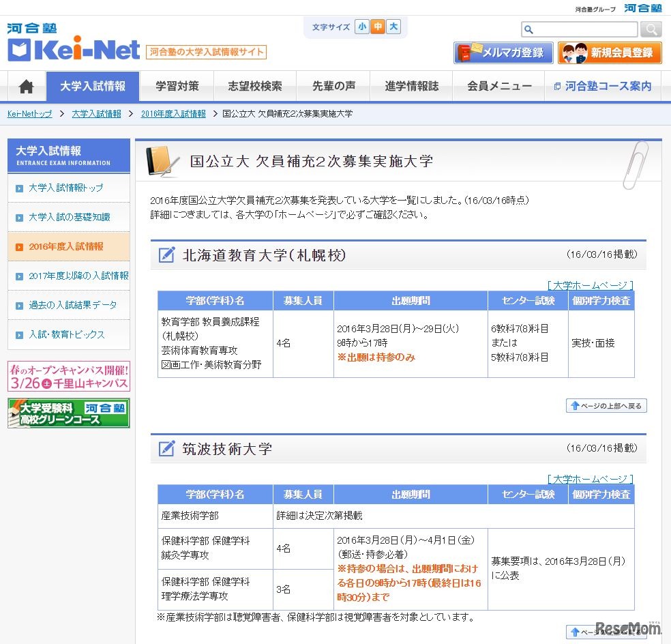Screen dimensions: 671x644
Task: Open 大学ホームページ link for 筑波技術大学
Action: [x=591, y=479]
